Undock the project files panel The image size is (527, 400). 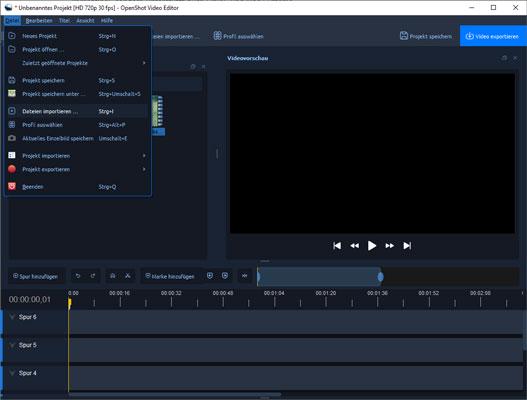(193, 67)
